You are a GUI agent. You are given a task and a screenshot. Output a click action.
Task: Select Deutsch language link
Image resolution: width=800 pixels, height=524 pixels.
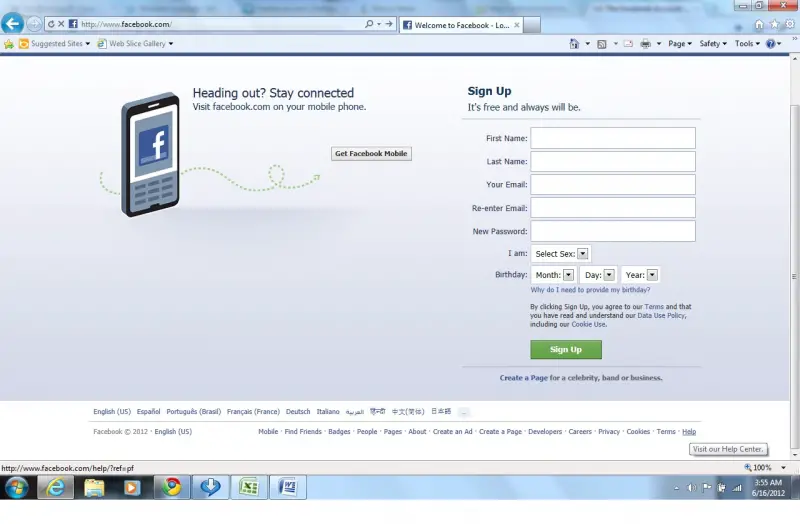pyautogui.click(x=298, y=412)
